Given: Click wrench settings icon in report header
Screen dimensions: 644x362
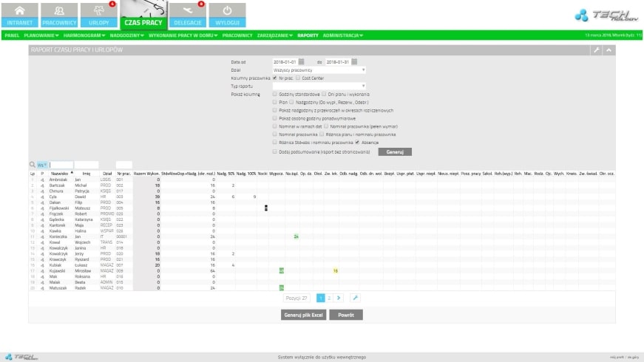Looking at the screenshot, I should (597, 49).
